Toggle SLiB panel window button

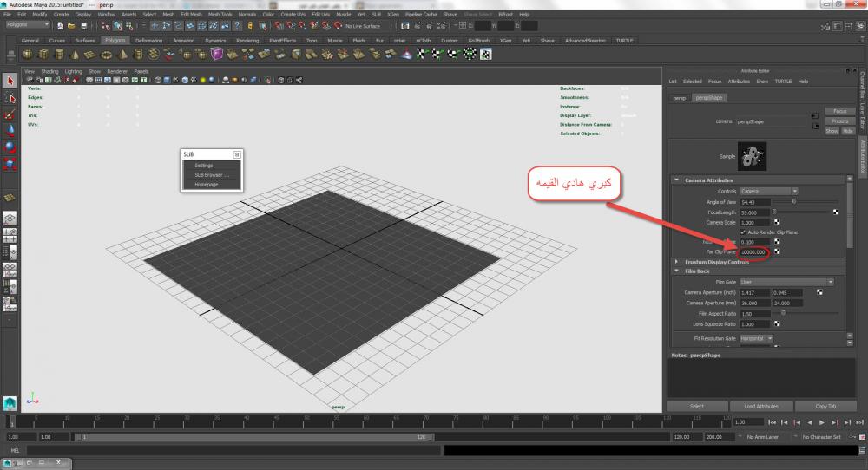[236, 154]
